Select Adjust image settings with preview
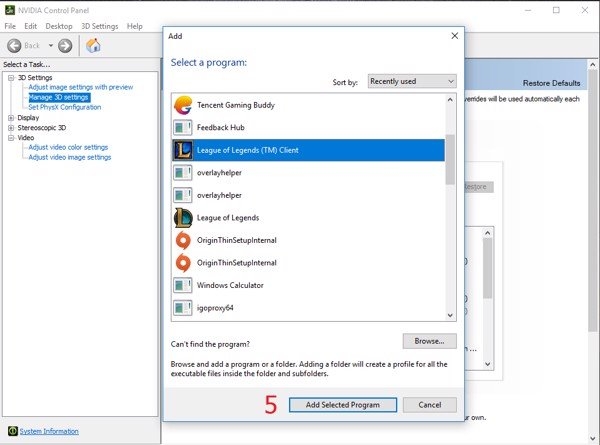 pyautogui.click(x=81, y=87)
